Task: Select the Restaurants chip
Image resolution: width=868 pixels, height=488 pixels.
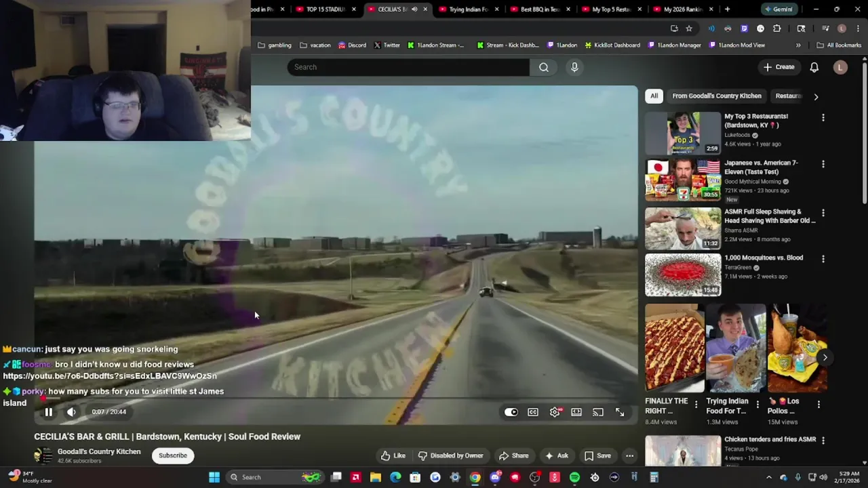Action: pos(789,96)
